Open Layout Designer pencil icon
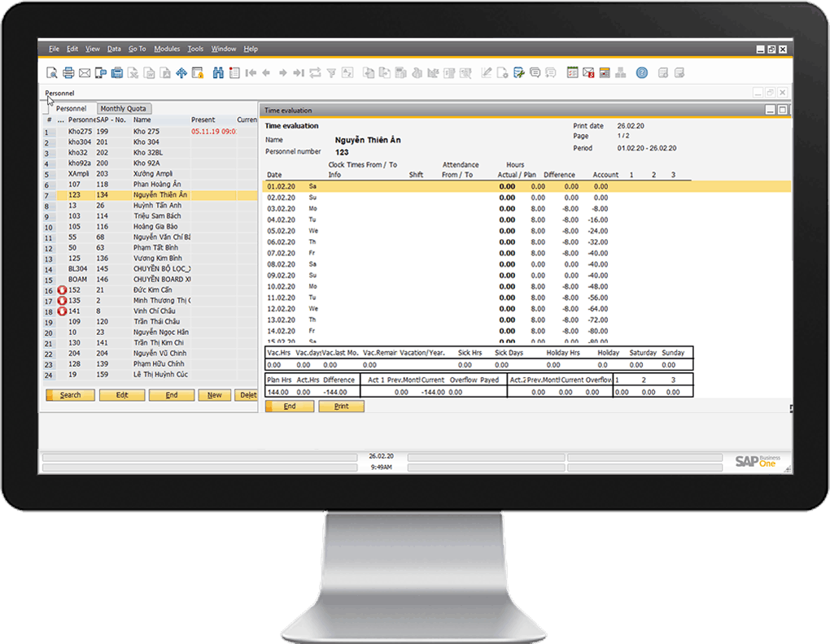830x644 pixels. click(486, 73)
